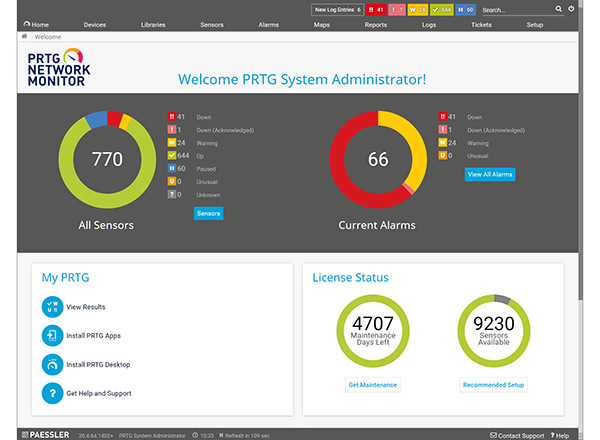Click the All Sensors 770 donut chart
This screenshot has width=600, height=440.
pyautogui.click(x=107, y=160)
